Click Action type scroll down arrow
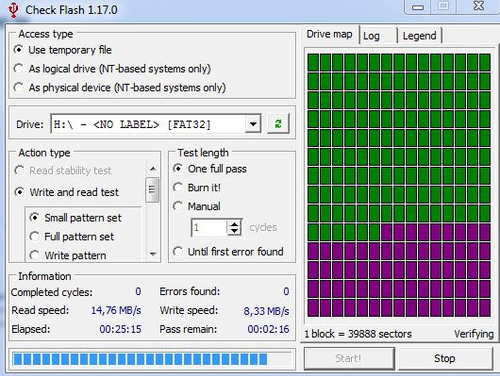Image resolution: width=500 pixels, height=376 pixels. coord(153,254)
